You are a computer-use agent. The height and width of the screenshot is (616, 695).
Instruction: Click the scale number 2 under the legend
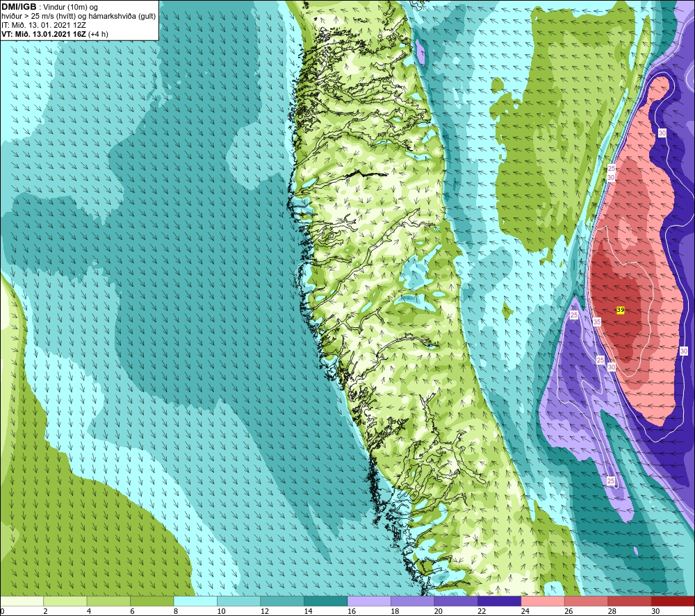point(46,611)
